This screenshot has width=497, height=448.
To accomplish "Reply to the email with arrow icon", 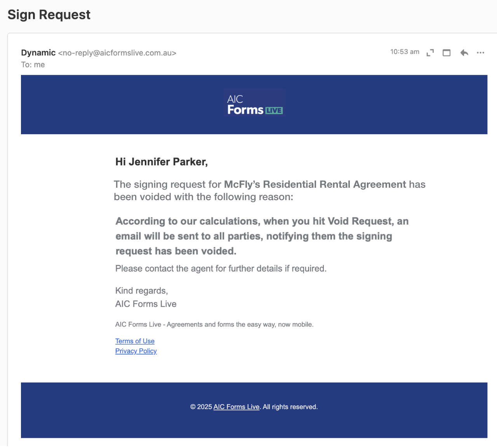I will (x=464, y=53).
